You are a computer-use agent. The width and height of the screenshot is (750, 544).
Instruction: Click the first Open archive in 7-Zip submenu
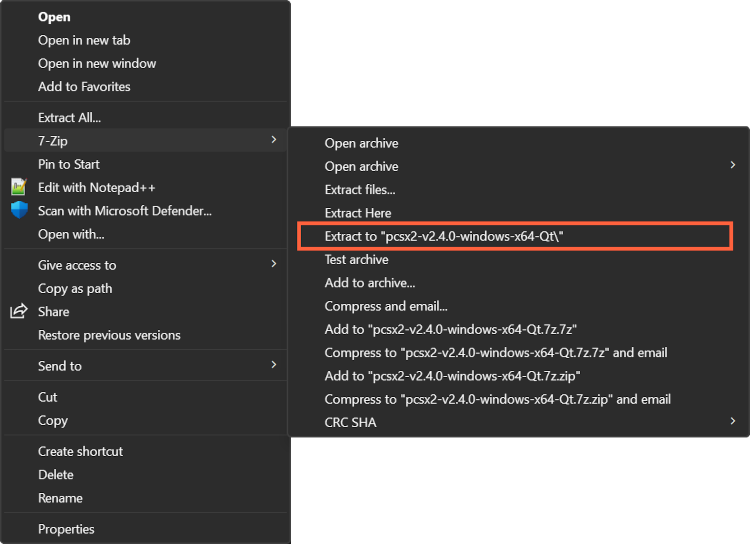click(518, 143)
